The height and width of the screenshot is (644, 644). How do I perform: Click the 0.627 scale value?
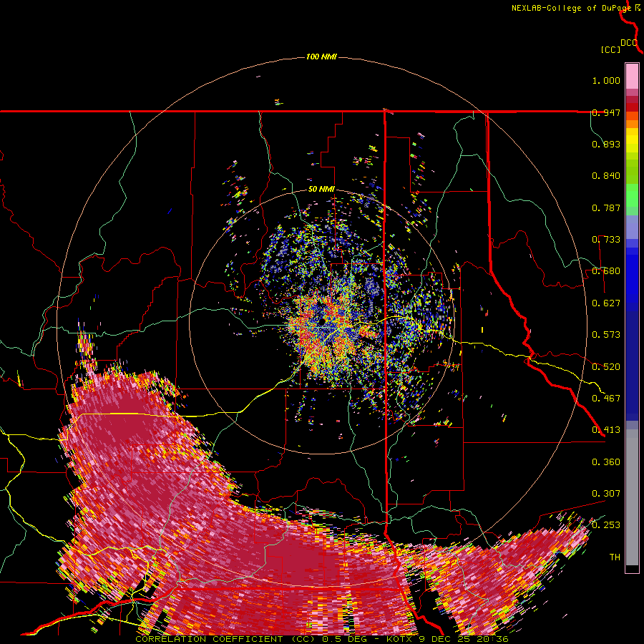(606, 303)
